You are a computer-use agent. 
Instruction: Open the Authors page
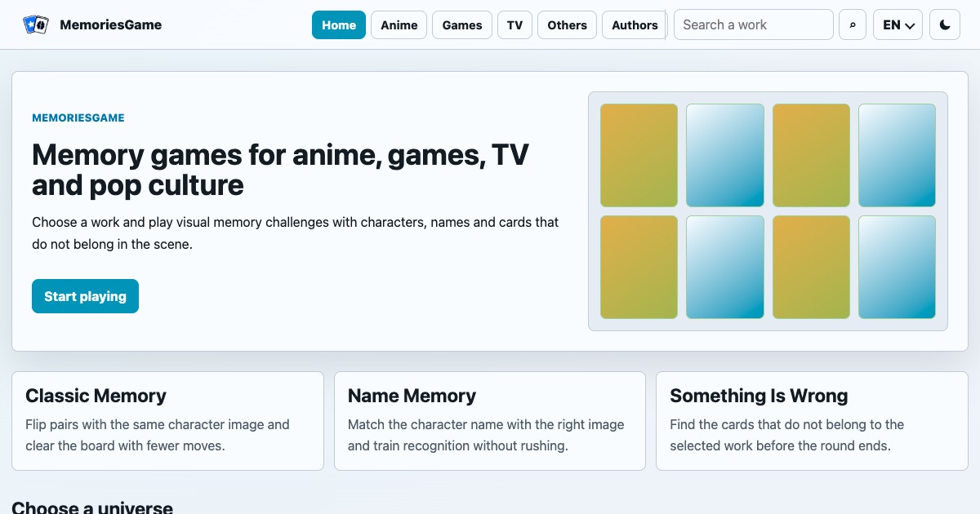coord(635,24)
